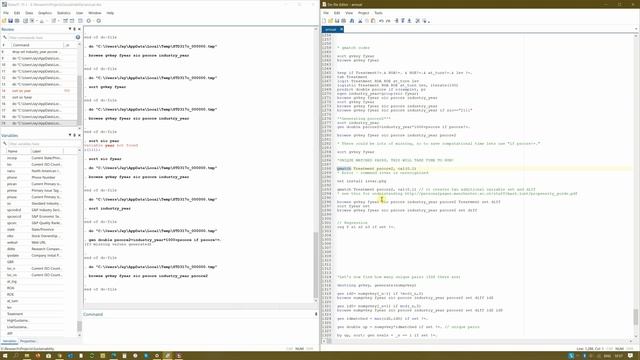Click the Find binoculars icon in Do-file Editor

pyautogui.click(x=352, y=21)
